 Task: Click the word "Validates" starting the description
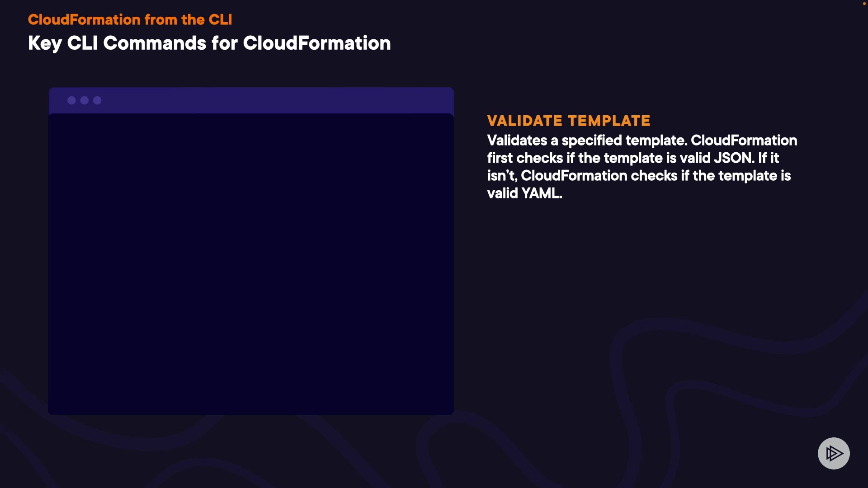click(517, 141)
